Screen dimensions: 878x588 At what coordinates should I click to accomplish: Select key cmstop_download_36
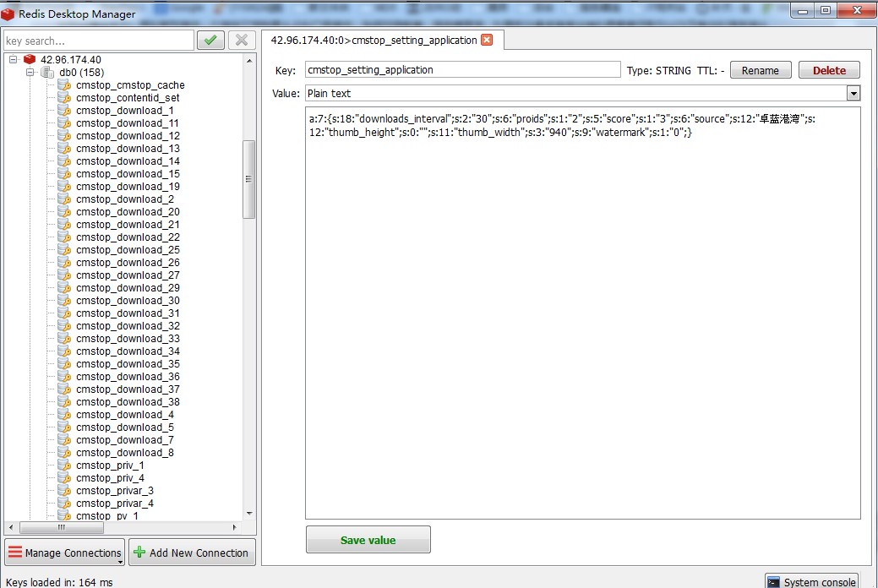pos(128,377)
